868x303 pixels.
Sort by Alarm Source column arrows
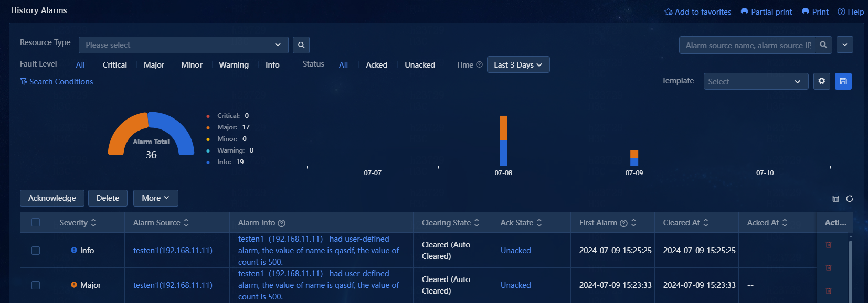[186, 223]
